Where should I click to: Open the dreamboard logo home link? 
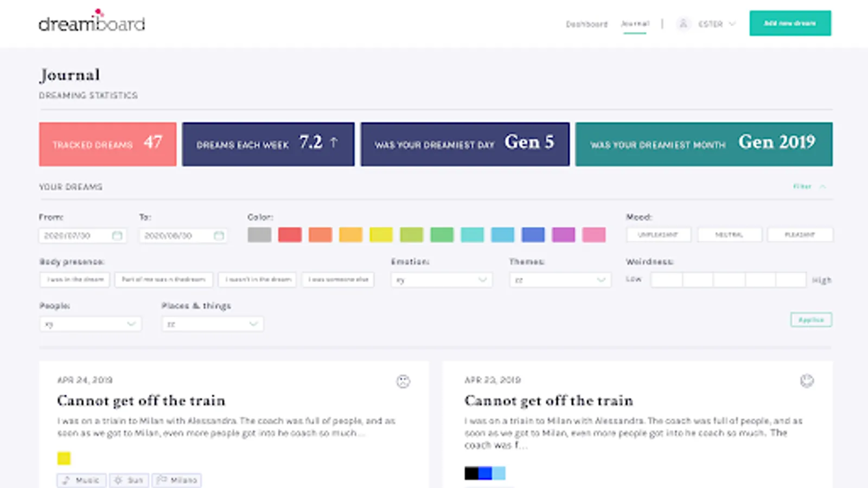(x=92, y=22)
